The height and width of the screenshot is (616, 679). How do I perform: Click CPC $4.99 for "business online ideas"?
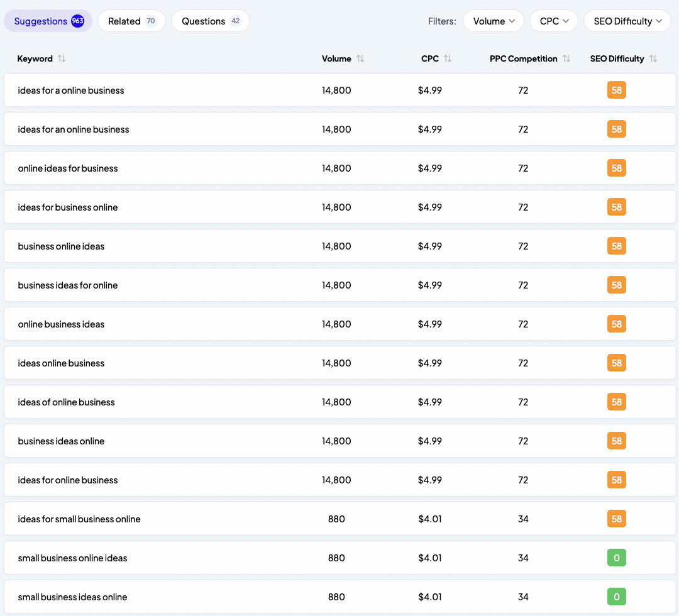coord(430,246)
